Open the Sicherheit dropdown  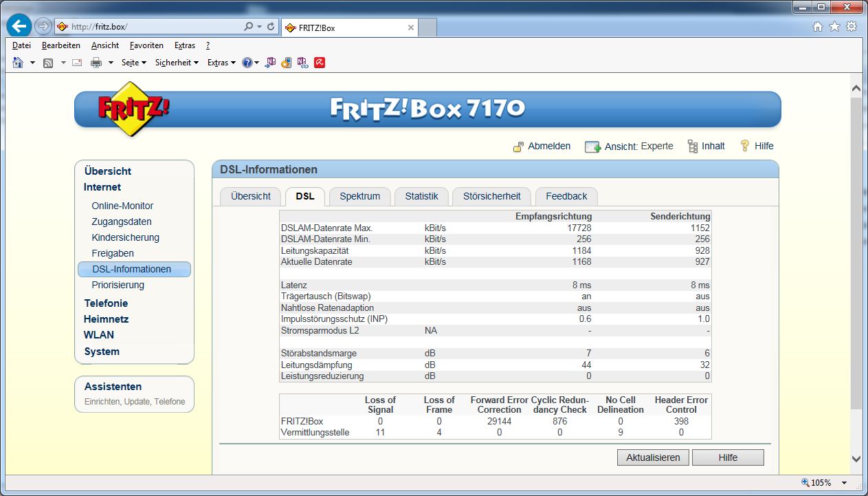point(177,63)
